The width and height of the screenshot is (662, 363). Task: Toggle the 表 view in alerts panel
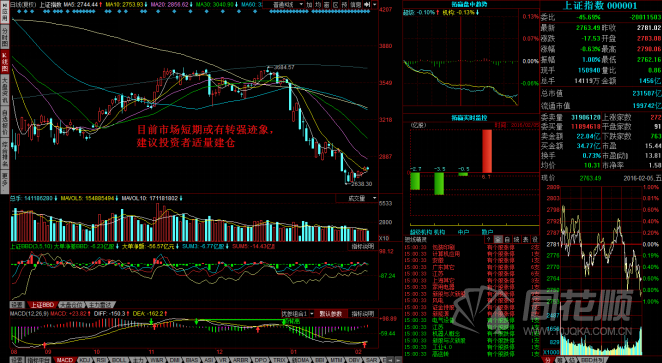(526, 239)
